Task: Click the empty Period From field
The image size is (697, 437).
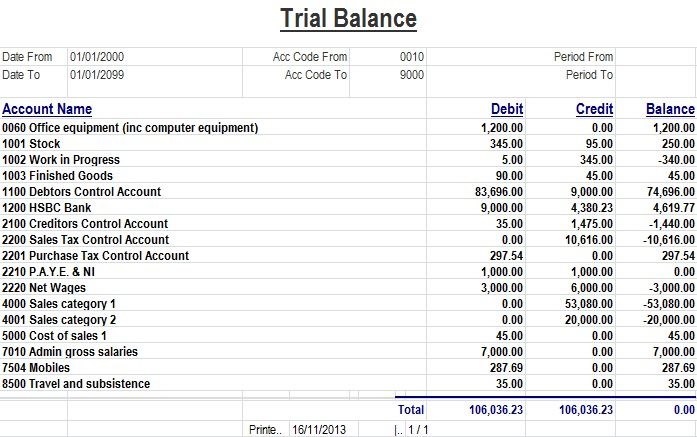Action: 655,57
